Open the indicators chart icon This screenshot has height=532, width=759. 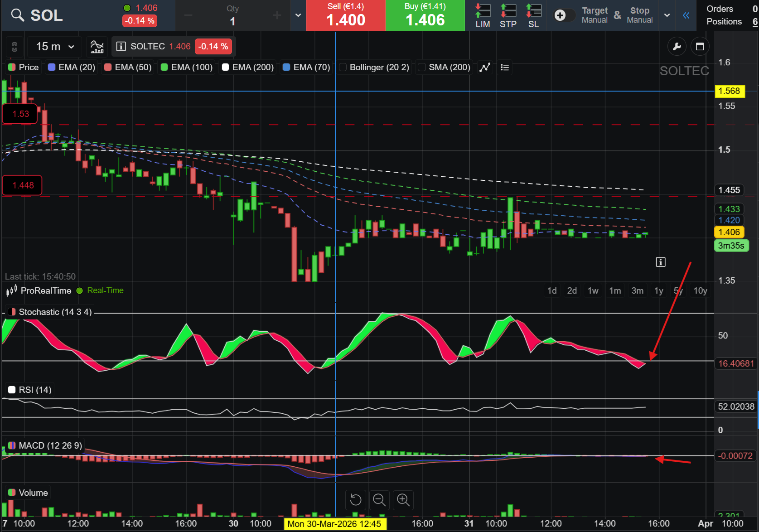[x=97, y=46]
